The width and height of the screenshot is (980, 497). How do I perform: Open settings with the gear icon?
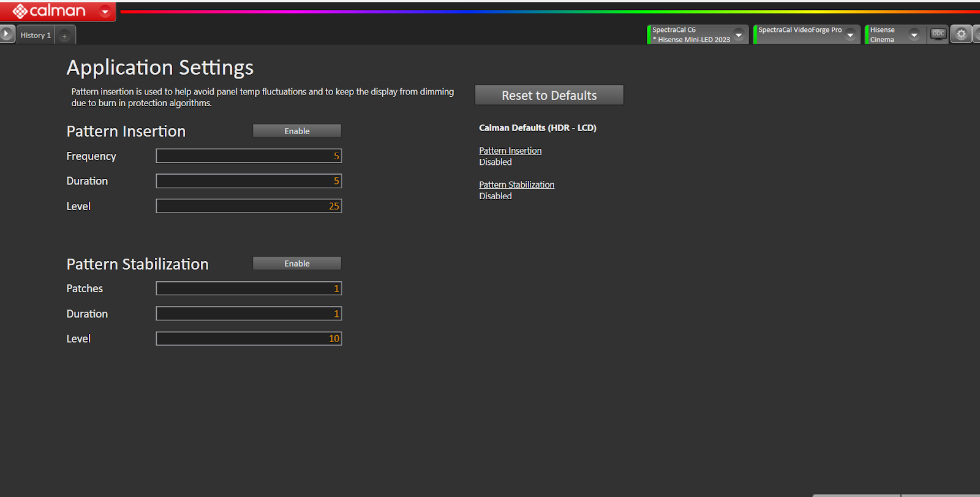[961, 34]
